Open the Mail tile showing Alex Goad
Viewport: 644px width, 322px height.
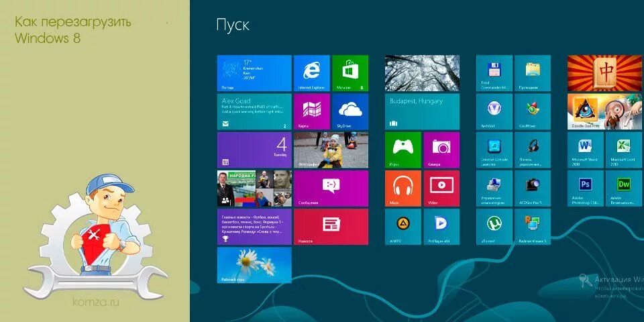coord(254,112)
